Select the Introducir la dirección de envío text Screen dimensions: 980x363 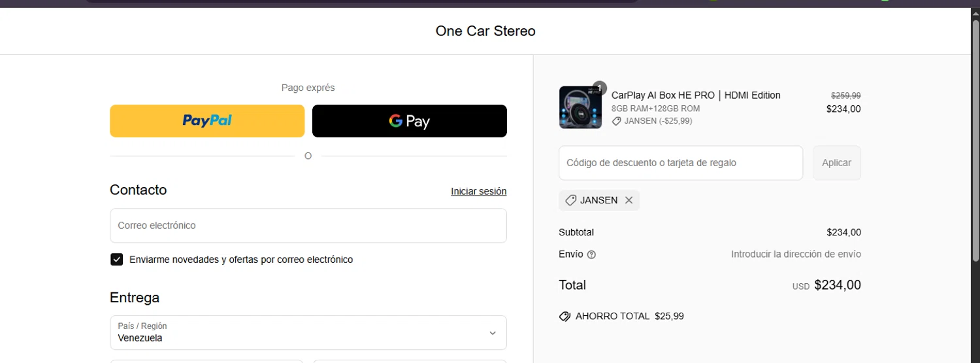tap(796, 254)
